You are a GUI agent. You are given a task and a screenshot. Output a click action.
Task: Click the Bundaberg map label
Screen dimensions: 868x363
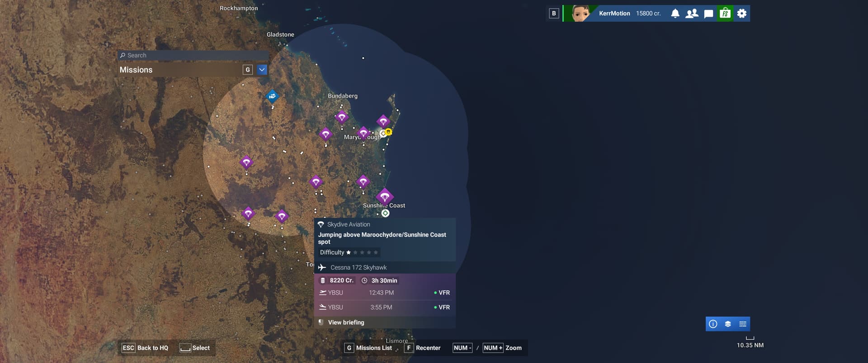click(343, 96)
